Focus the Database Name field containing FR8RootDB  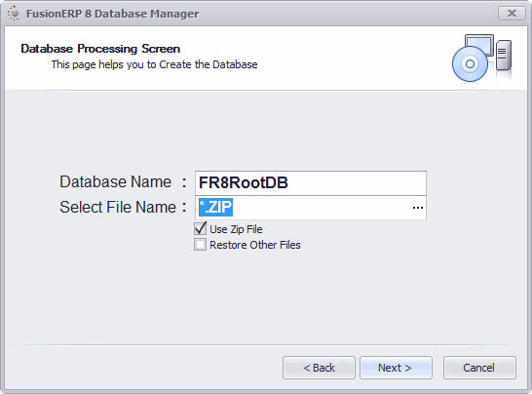click(x=311, y=183)
